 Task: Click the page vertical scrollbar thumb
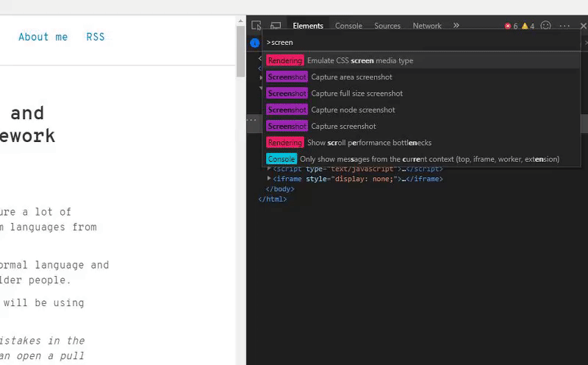click(x=240, y=52)
